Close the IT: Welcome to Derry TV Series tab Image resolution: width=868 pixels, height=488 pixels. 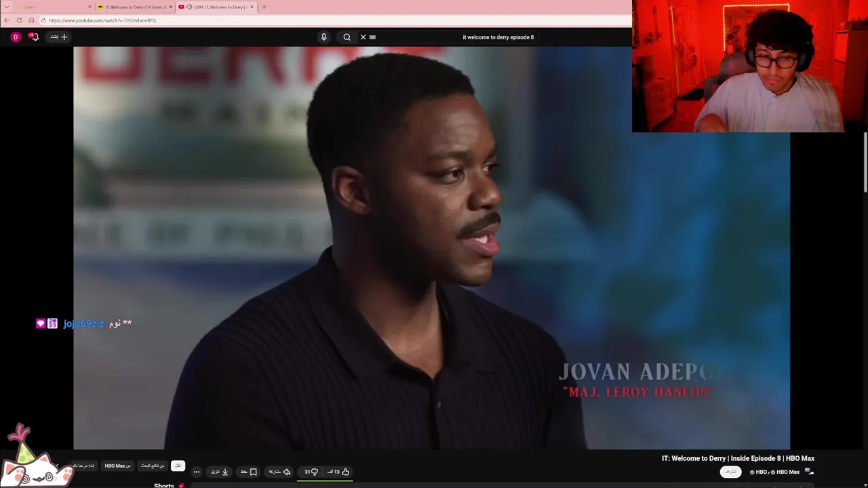pos(170,7)
